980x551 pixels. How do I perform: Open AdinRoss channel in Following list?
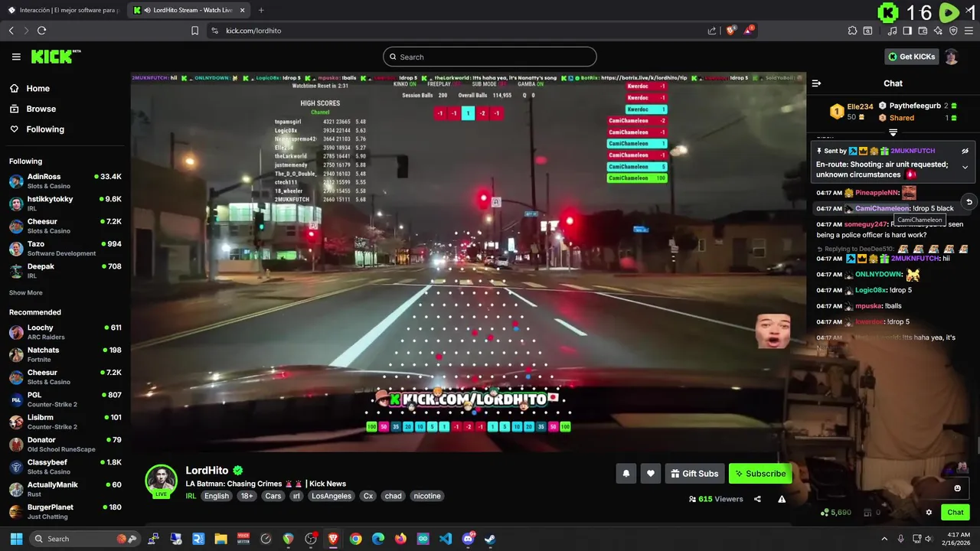point(65,181)
